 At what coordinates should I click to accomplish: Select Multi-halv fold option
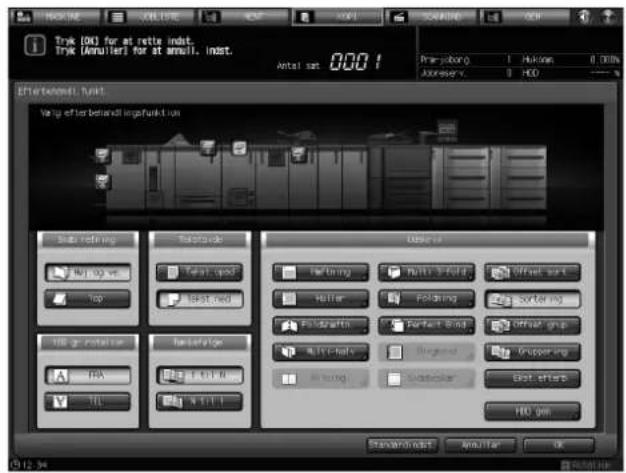321,352
